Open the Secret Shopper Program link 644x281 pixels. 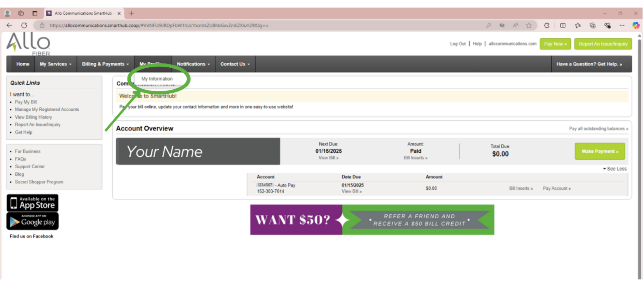point(39,182)
